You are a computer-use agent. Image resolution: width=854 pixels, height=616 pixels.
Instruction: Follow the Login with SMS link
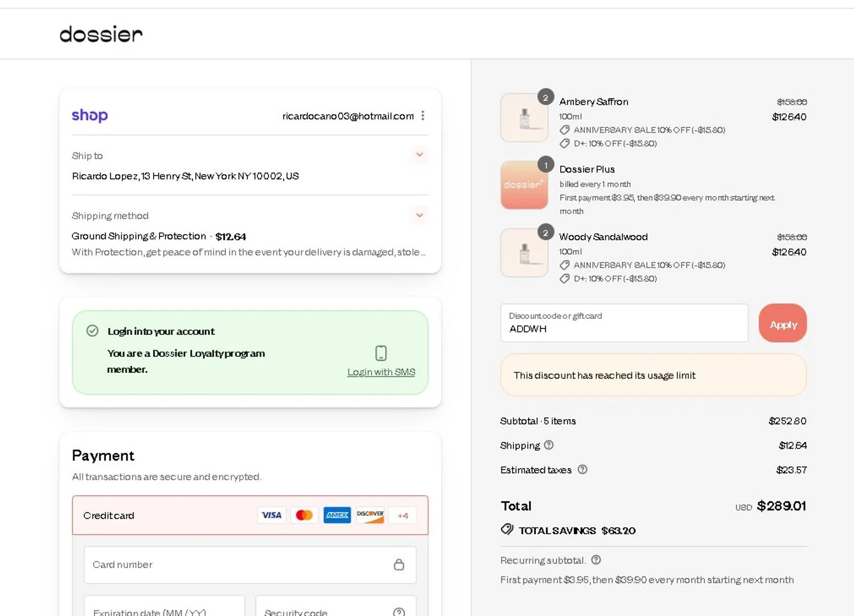(381, 372)
